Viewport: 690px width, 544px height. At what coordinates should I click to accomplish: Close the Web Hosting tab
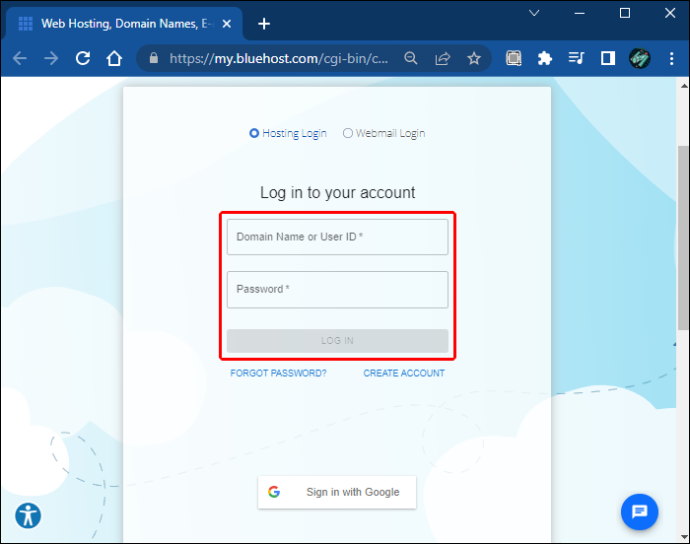[227, 24]
